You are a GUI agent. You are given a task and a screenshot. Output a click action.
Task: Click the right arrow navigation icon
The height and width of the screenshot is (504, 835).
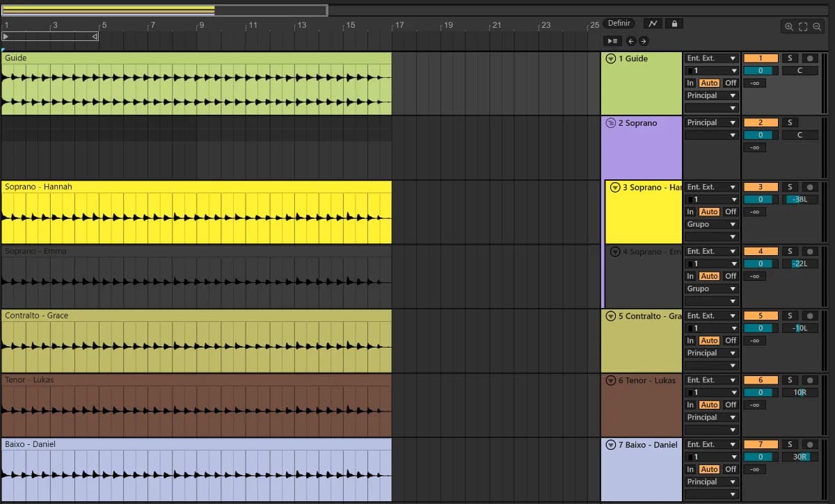(x=643, y=41)
